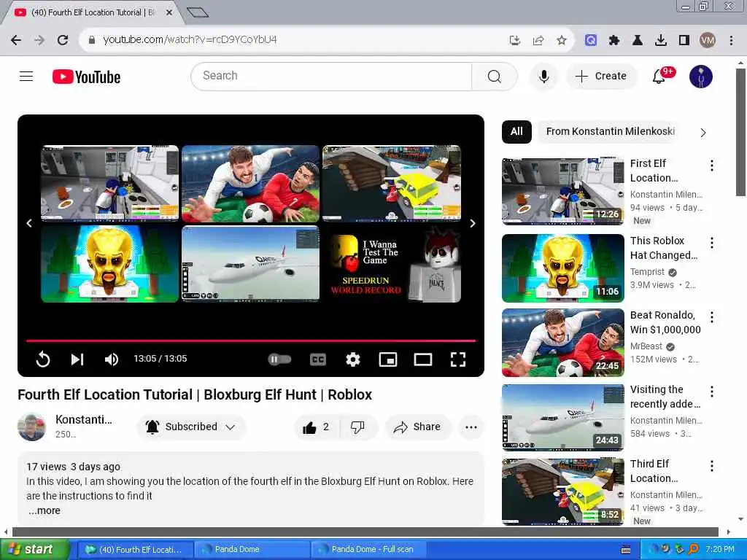Open more actions ellipsis under the video

click(x=471, y=427)
